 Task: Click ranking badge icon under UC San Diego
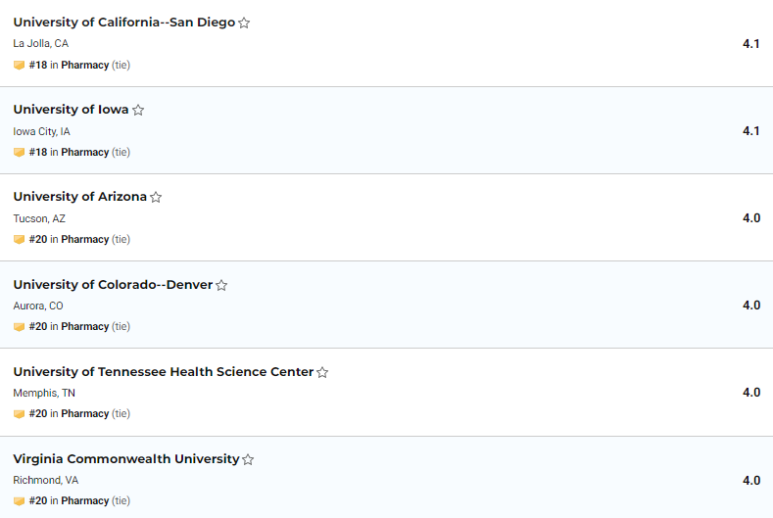pos(19,65)
